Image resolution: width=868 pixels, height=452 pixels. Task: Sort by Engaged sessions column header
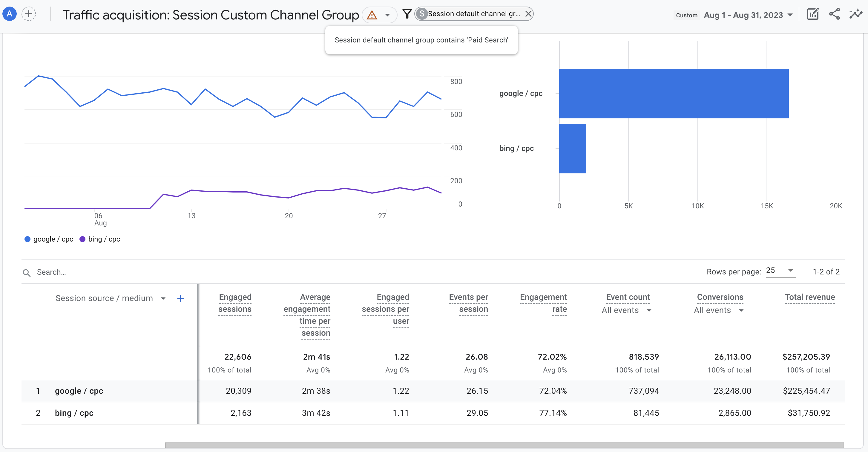click(235, 303)
